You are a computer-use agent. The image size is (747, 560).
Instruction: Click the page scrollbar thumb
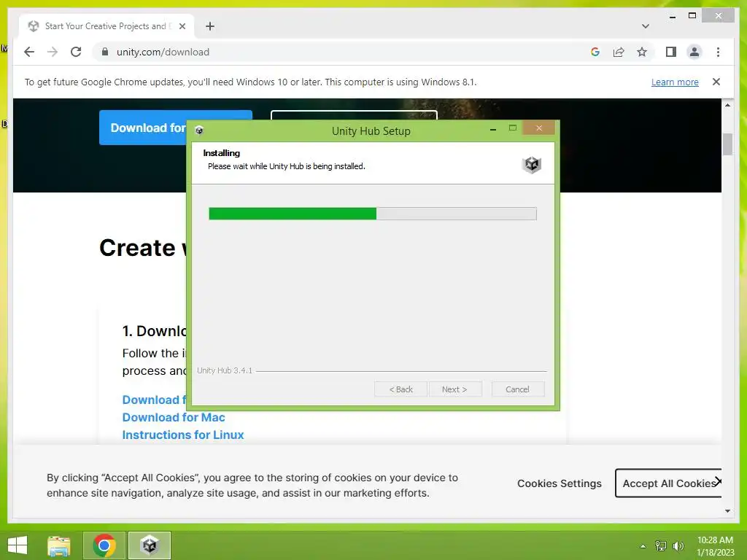click(727, 144)
